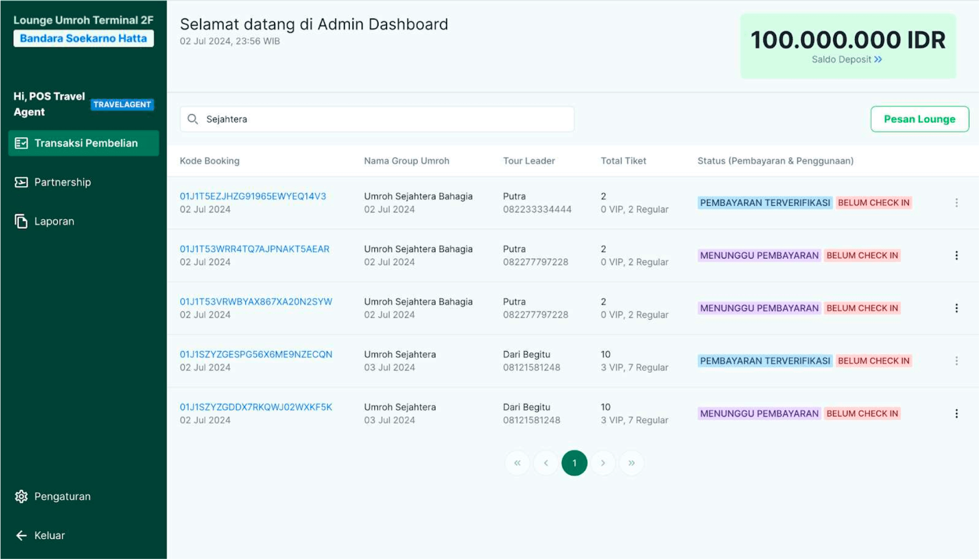Click MENUNGGU PEMBAYARAN badge for booking 01J1SZYZGDDX7RKQWJ02WXKF5K

(x=759, y=413)
